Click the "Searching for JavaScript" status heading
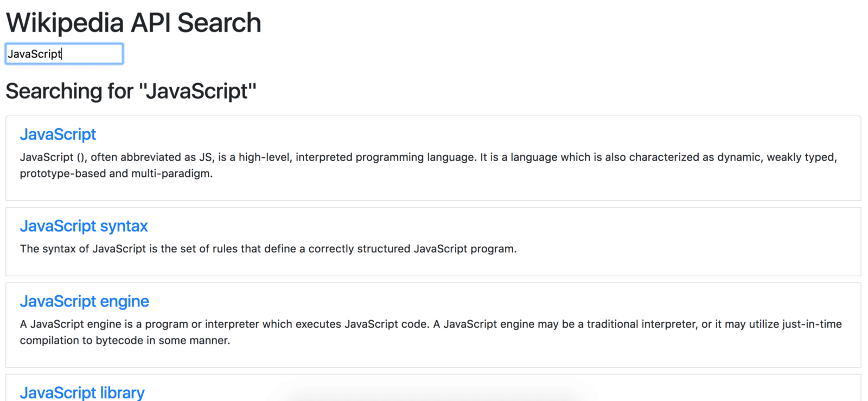The image size is (868, 401). click(131, 91)
